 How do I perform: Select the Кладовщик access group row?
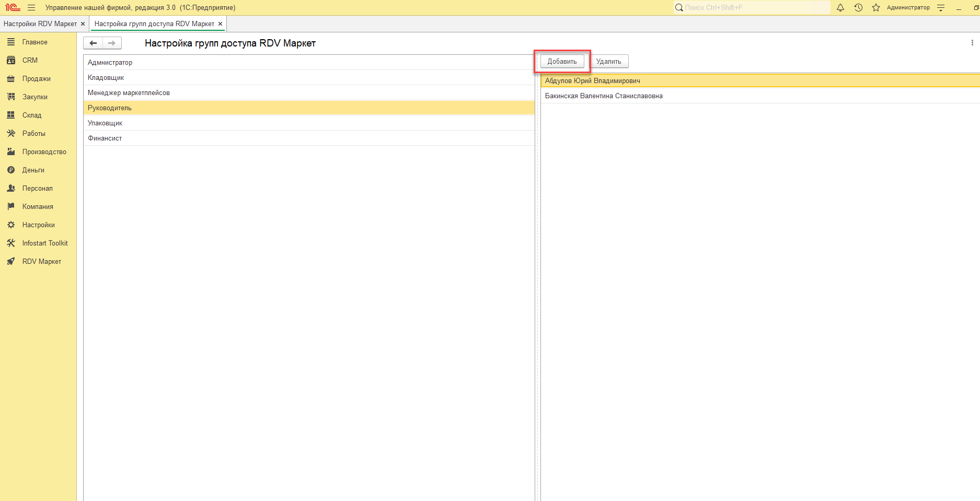pyautogui.click(x=309, y=77)
